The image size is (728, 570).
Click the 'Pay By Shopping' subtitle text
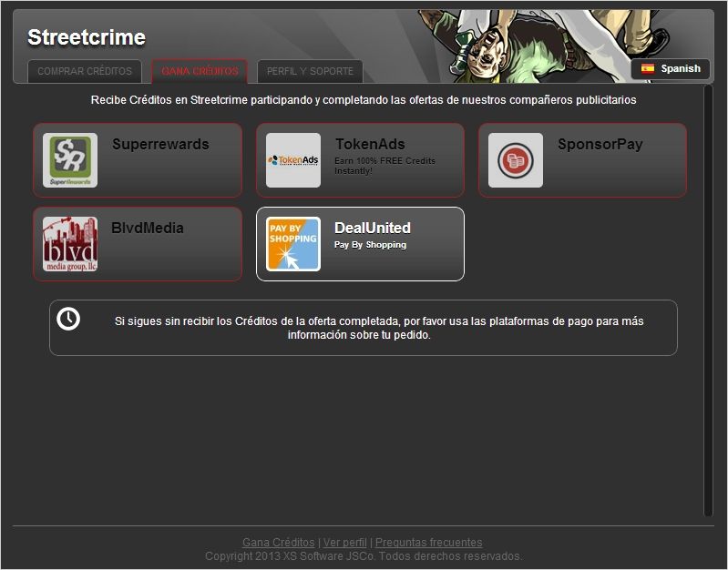[370, 245]
